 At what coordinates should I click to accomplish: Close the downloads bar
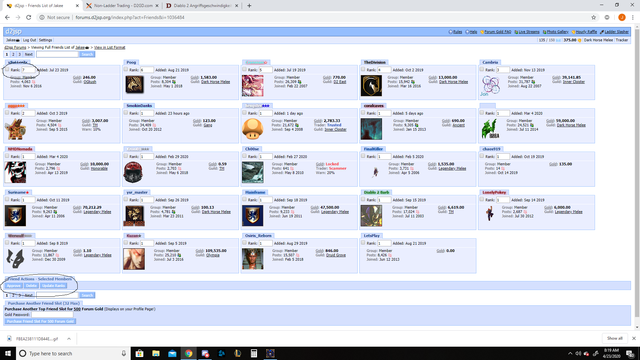[633, 338]
